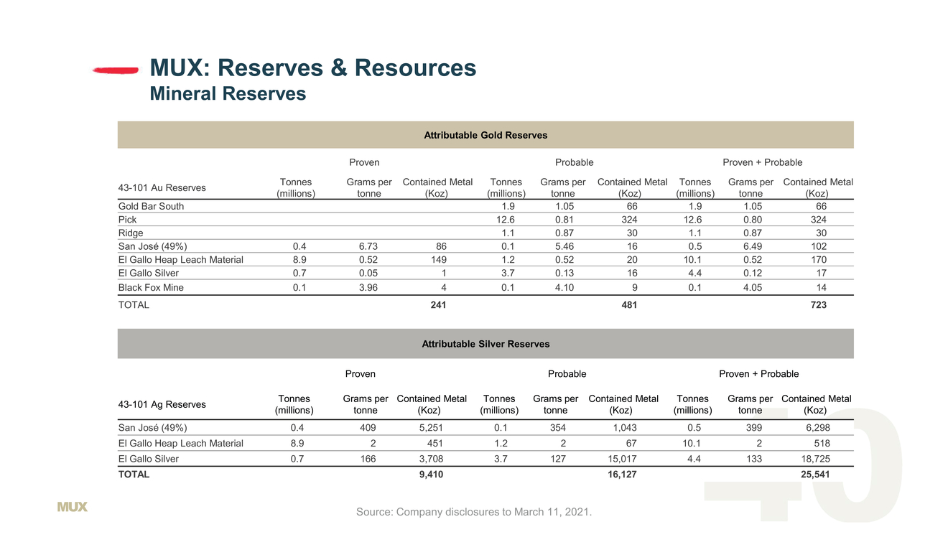This screenshot has width=948, height=560.
Task: Click the 'Pick' row name
Action: [128, 220]
